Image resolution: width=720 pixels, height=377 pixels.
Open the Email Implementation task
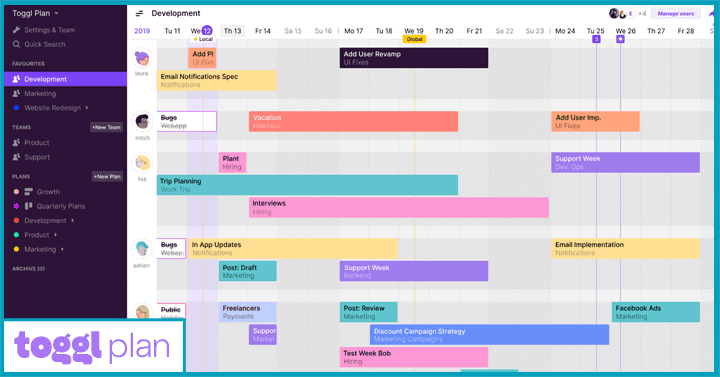(x=625, y=248)
